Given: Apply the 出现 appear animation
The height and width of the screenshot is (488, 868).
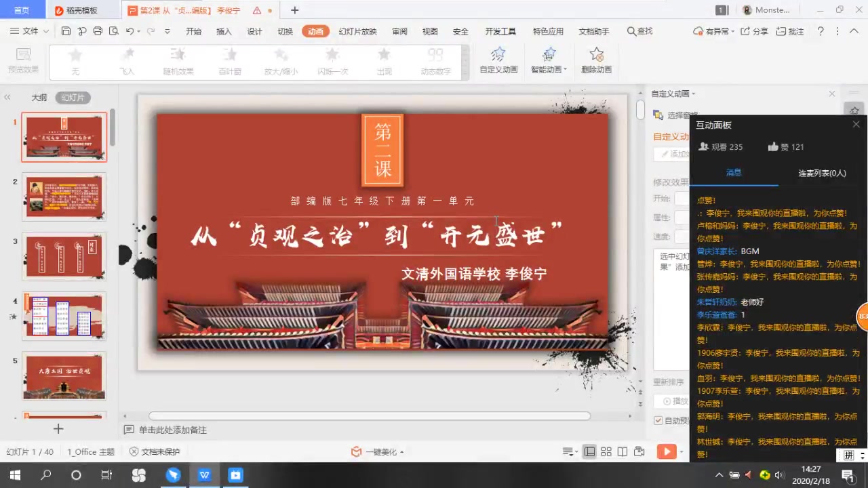Looking at the screenshot, I should coord(384,61).
